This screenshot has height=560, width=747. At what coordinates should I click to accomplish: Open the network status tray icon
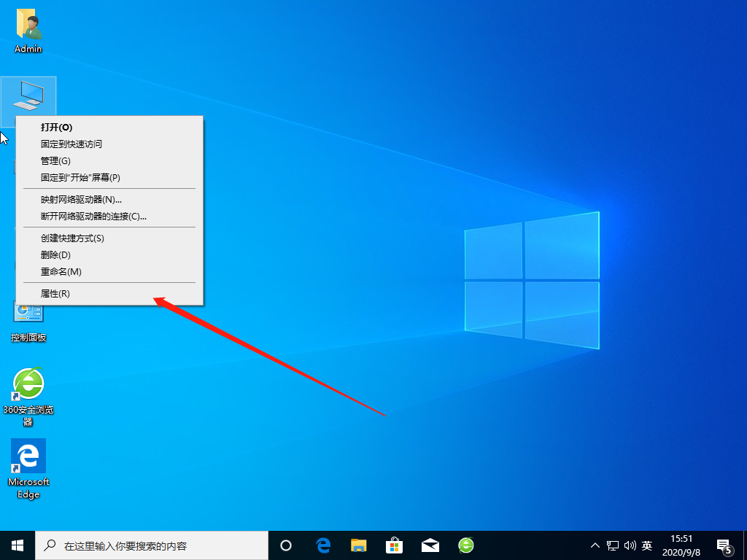click(x=613, y=545)
